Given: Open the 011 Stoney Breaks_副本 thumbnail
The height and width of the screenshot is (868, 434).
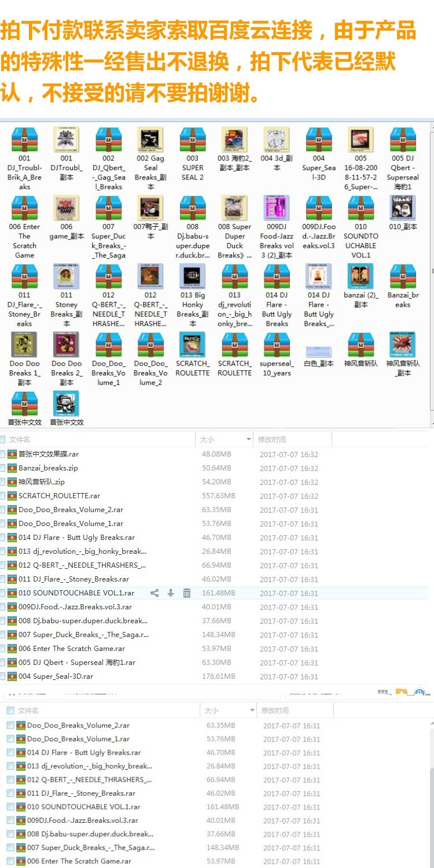Looking at the screenshot, I should [x=67, y=277].
